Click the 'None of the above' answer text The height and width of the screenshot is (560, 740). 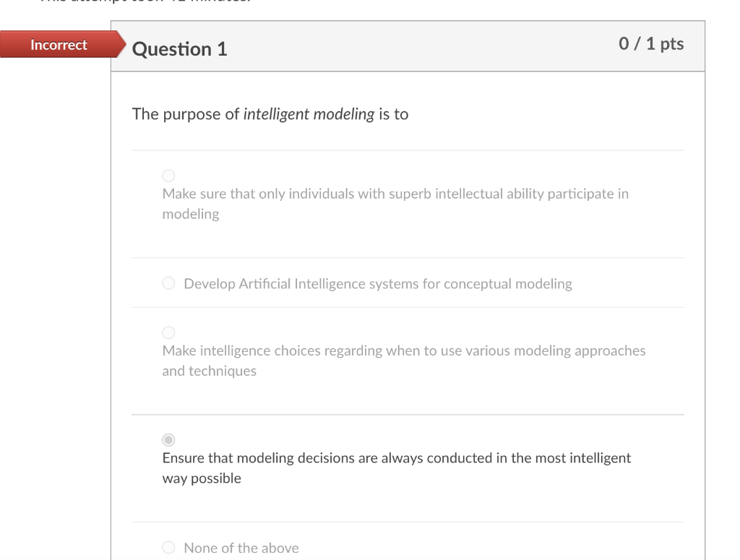coord(241,548)
